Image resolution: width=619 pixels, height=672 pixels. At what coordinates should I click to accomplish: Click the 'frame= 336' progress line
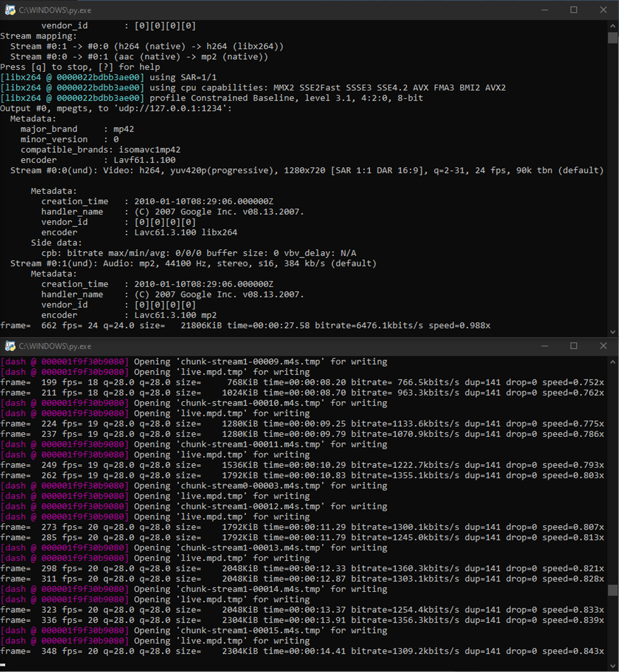click(302, 620)
